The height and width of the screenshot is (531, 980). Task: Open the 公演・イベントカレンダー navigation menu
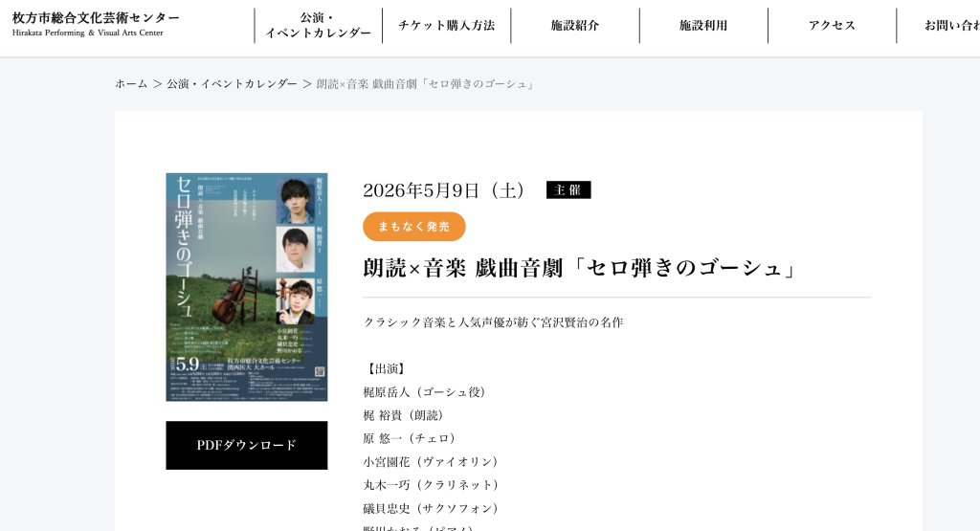(318, 26)
